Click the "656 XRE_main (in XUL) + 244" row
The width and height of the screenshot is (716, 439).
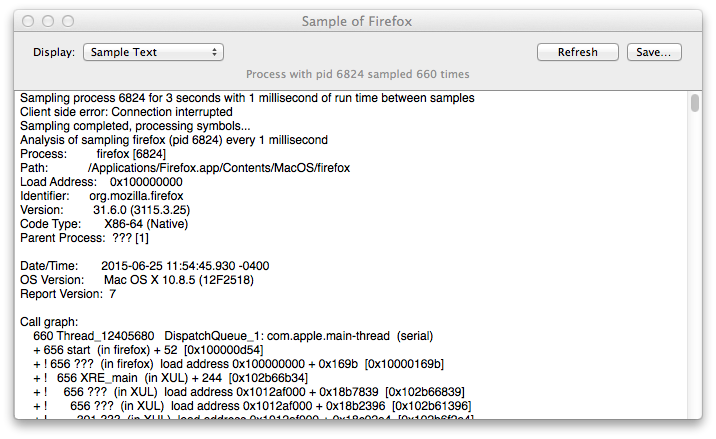tap(170, 378)
